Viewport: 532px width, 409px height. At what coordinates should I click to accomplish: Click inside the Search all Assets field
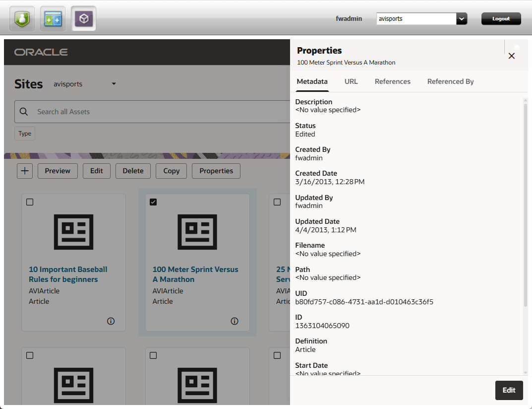[99, 111]
